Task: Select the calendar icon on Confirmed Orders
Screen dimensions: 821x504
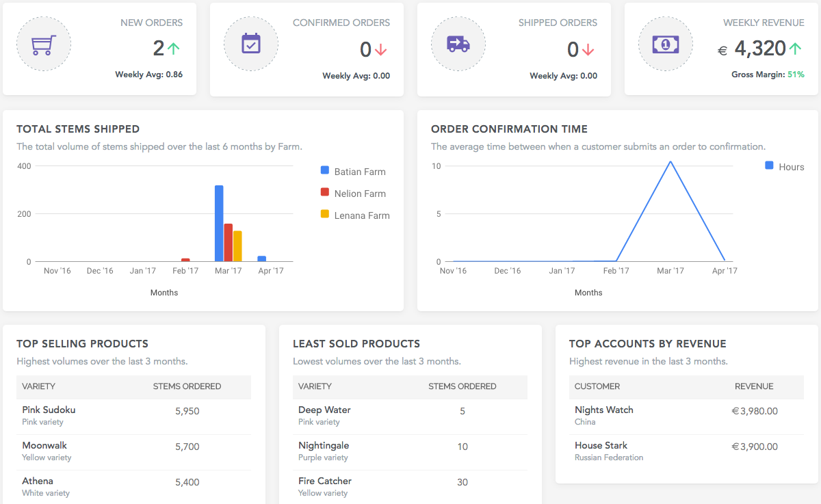Action: pyautogui.click(x=250, y=43)
